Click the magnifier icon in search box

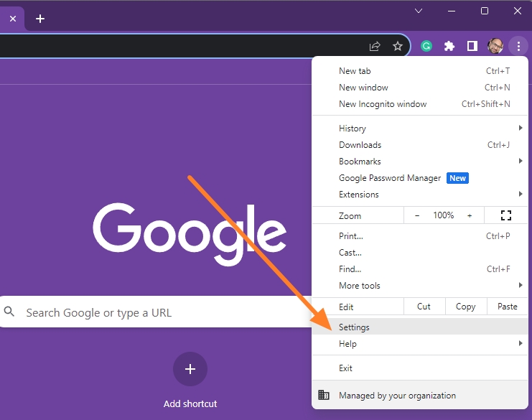click(9, 311)
